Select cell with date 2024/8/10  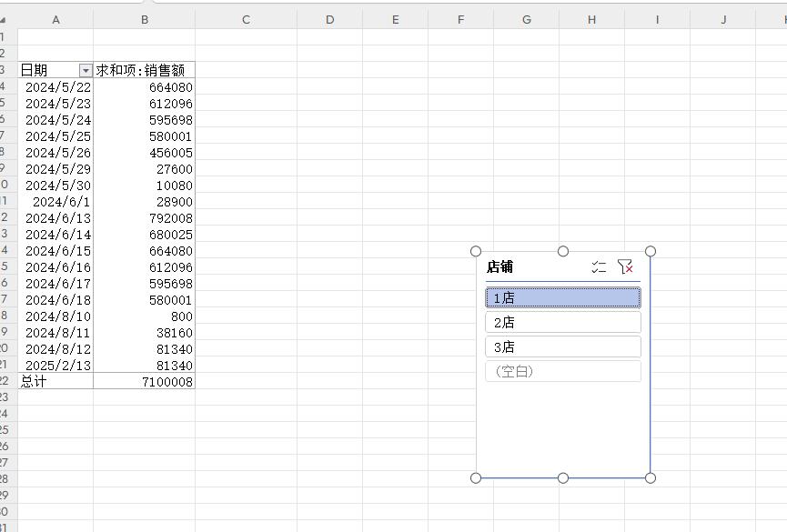coord(55,316)
